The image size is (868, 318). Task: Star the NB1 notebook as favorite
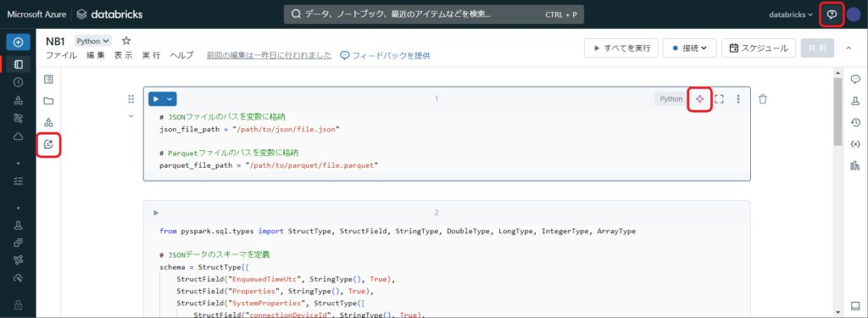pyautogui.click(x=126, y=41)
